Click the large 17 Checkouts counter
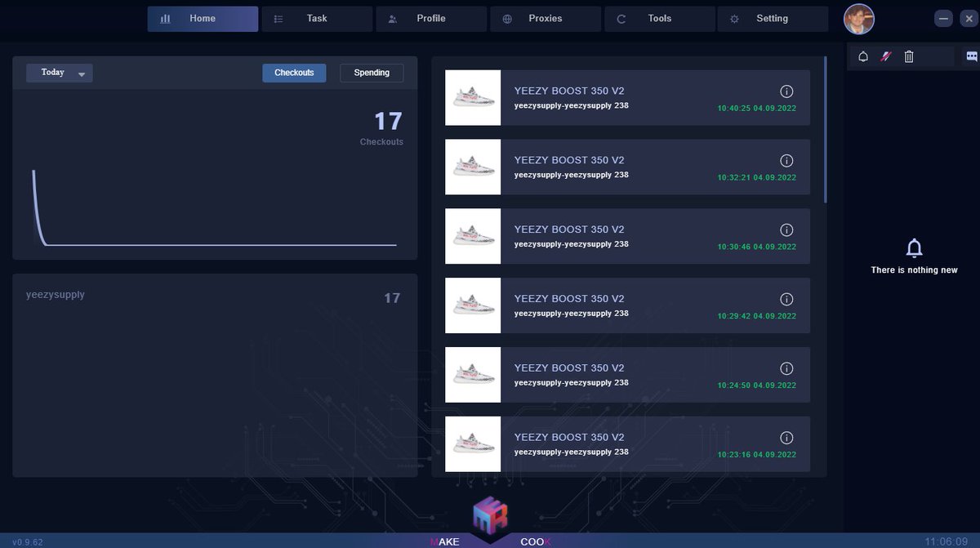The height and width of the screenshot is (548, 980). pos(388,122)
